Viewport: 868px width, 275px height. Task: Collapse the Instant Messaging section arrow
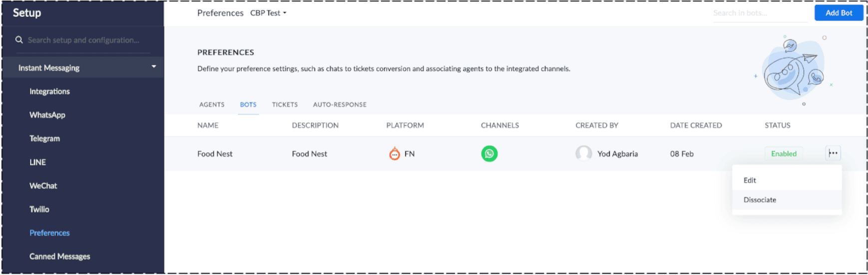154,67
